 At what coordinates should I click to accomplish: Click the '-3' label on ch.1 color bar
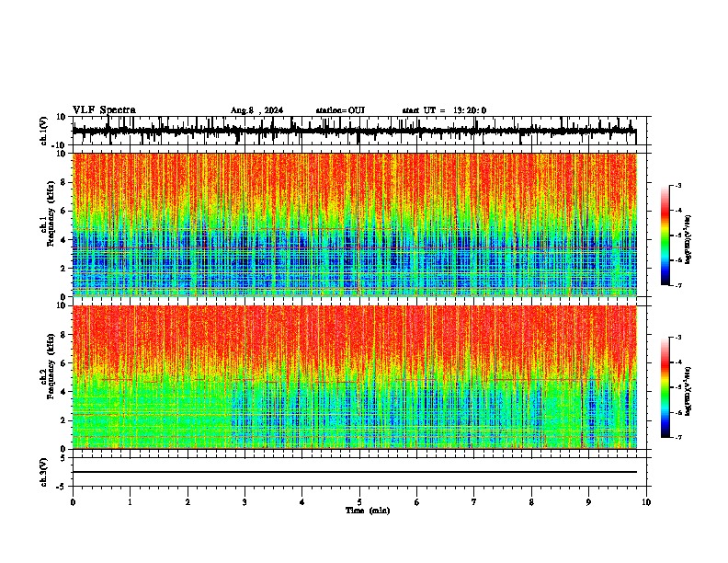click(678, 186)
